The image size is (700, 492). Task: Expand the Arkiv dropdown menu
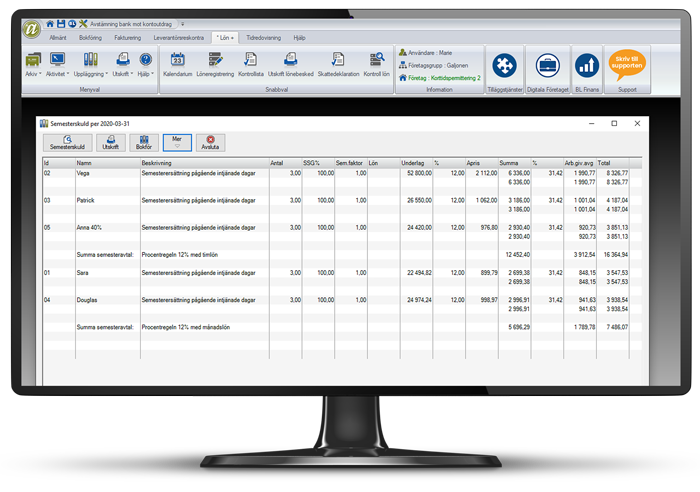pos(33,65)
